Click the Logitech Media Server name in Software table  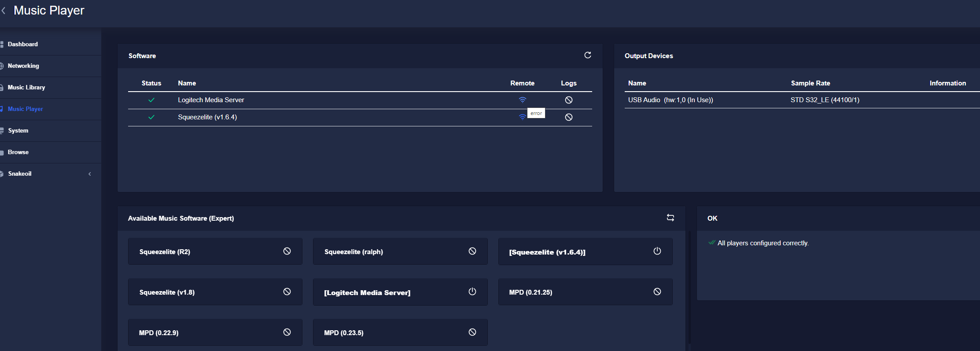pyautogui.click(x=211, y=100)
